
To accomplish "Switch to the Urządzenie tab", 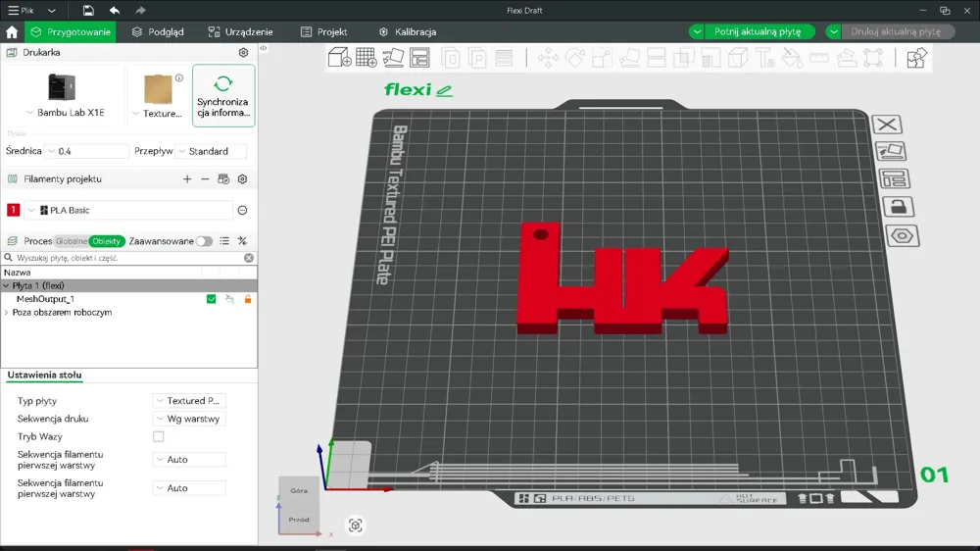I will (241, 32).
